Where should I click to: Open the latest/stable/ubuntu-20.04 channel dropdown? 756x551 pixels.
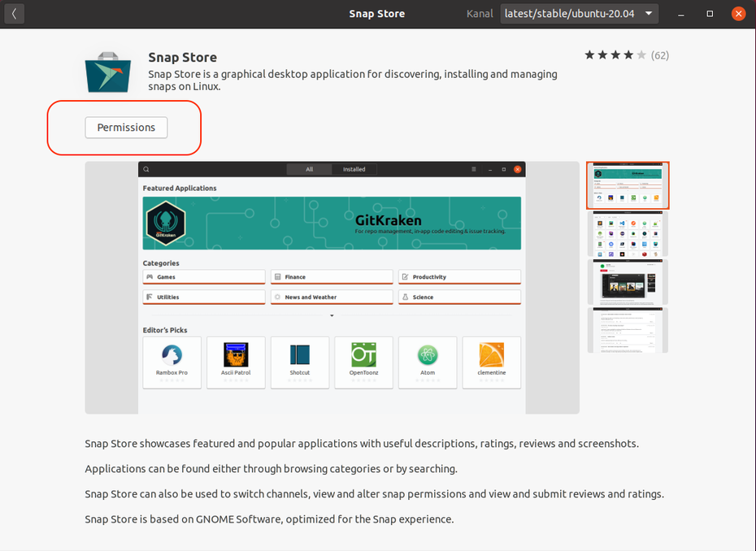579,14
